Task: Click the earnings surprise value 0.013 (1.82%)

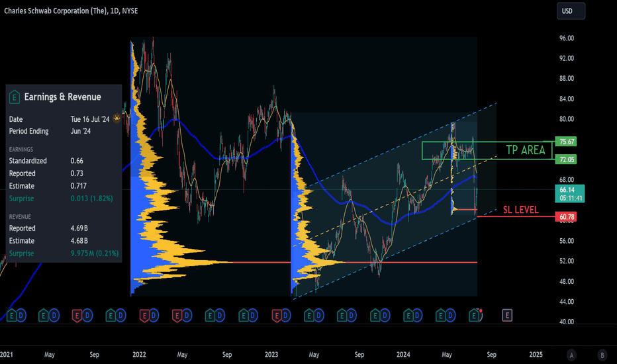Action: click(91, 199)
